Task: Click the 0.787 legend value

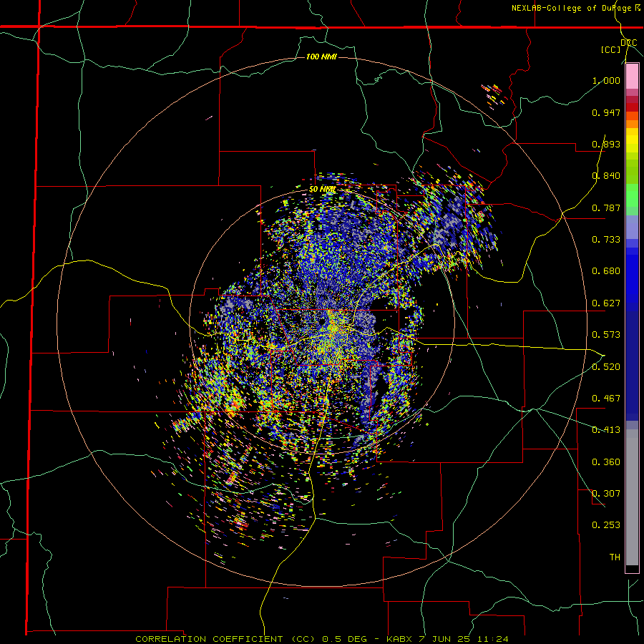Action: pos(606,208)
